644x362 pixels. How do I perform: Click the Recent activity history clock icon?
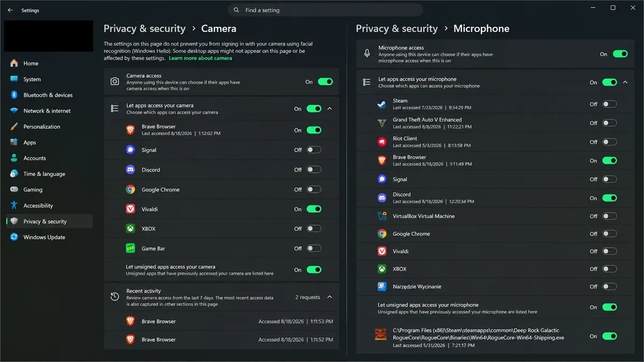[x=114, y=297]
